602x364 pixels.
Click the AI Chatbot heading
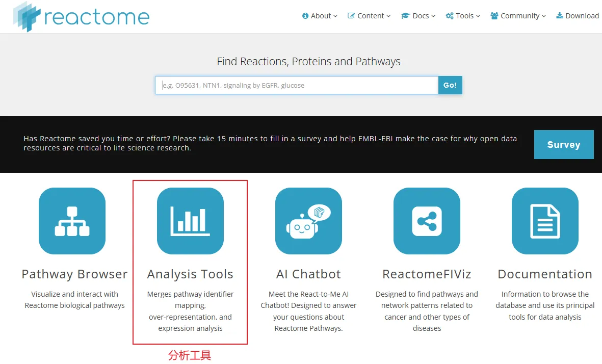[x=308, y=274]
